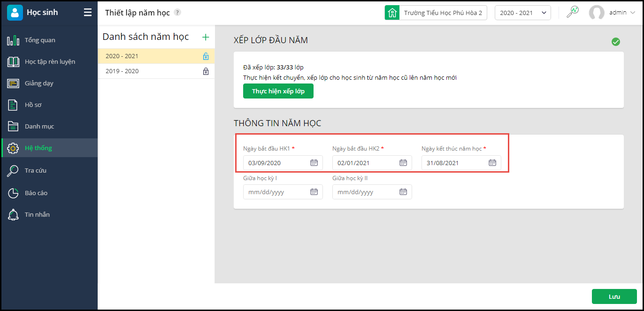Click the Lưu save button

click(614, 296)
